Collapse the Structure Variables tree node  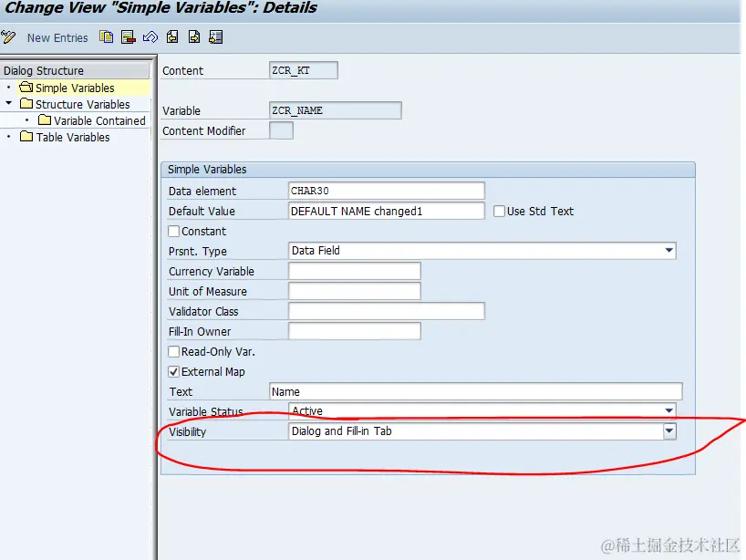(8, 103)
